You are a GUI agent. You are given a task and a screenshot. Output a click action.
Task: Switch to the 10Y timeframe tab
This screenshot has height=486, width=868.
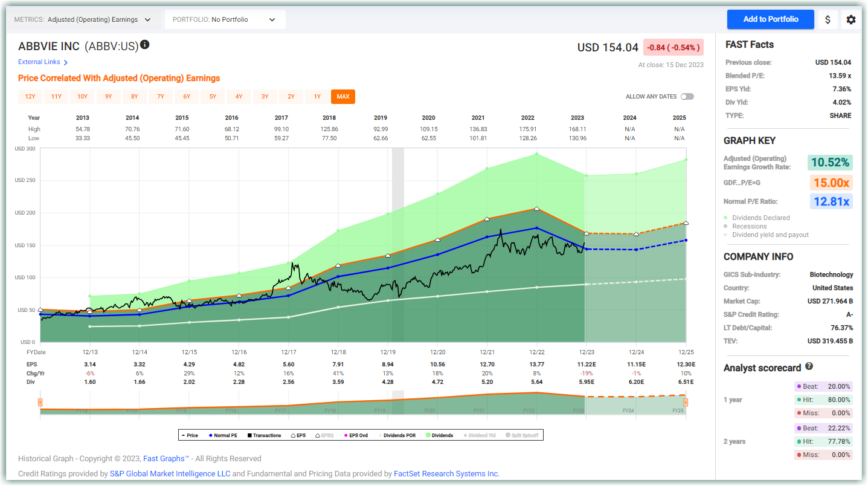click(82, 96)
